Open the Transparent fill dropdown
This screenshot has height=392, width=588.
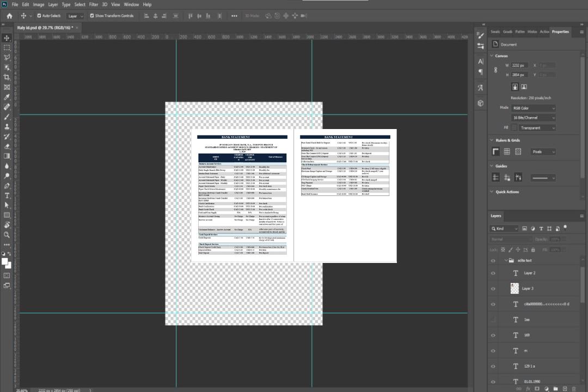537,128
